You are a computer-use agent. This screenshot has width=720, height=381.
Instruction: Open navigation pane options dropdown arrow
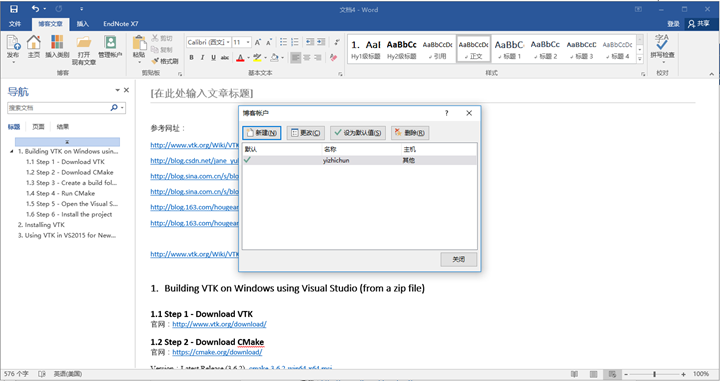coord(118,90)
